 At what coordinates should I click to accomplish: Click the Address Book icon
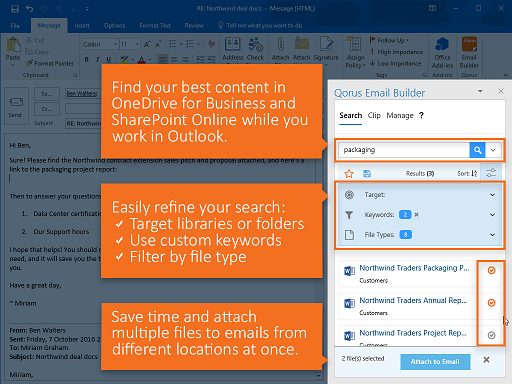click(233, 44)
